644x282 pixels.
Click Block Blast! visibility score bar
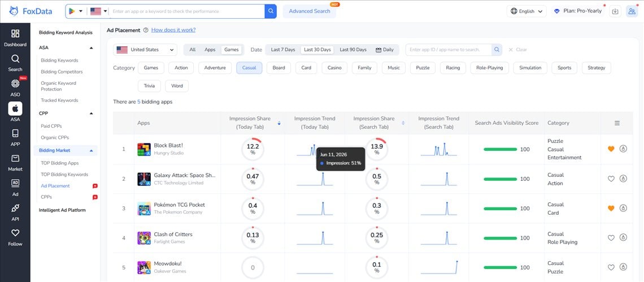coord(501,149)
